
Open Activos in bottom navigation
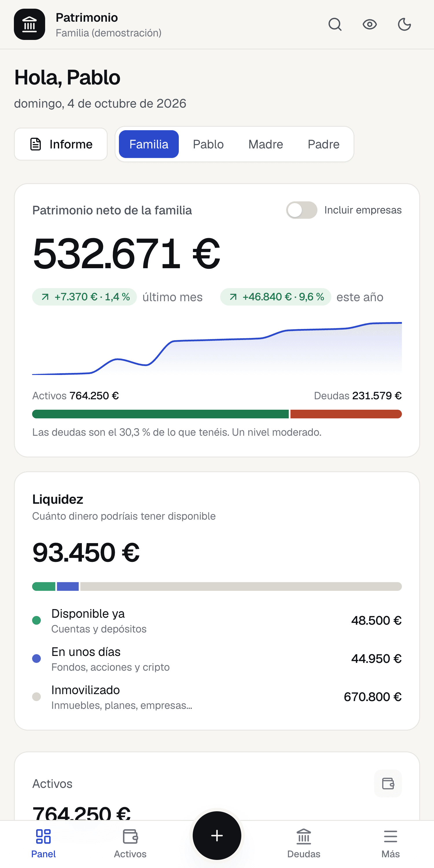coord(130,844)
